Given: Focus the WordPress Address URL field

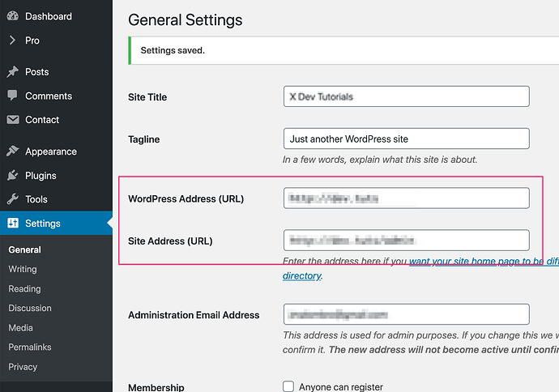Looking at the screenshot, I should click(x=407, y=198).
